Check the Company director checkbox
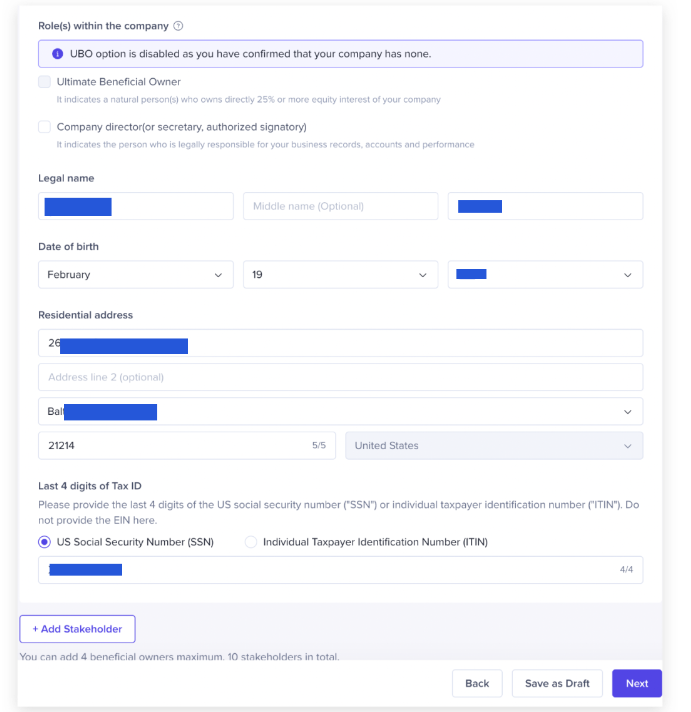This screenshot has height=712, width=691. [x=44, y=127]
